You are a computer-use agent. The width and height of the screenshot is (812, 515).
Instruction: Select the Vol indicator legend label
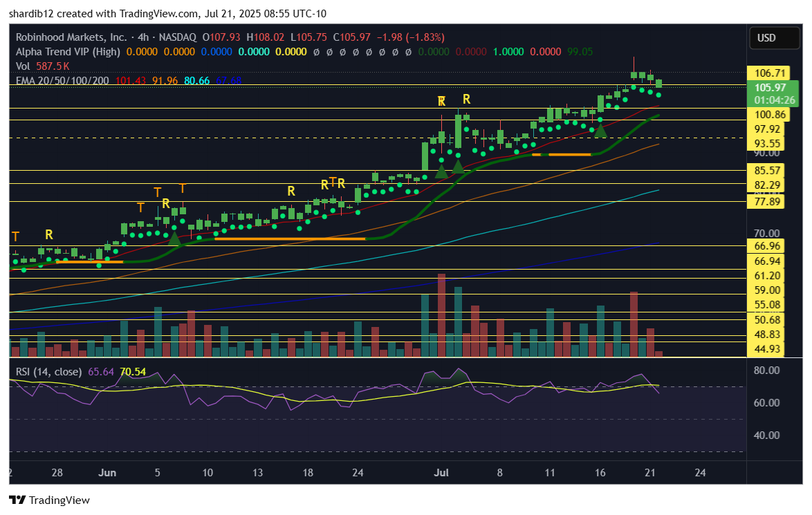coord(23,66)
